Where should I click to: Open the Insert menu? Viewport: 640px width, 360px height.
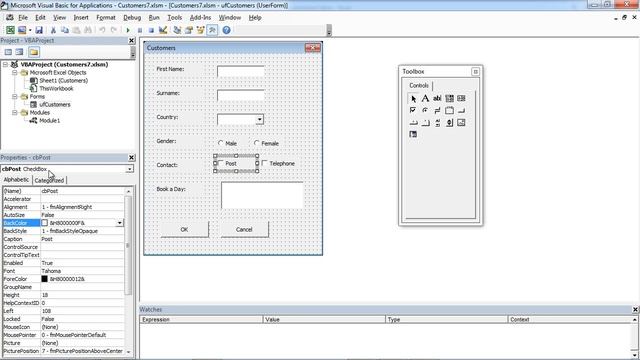pyautogui.click(x=81, y=18)
